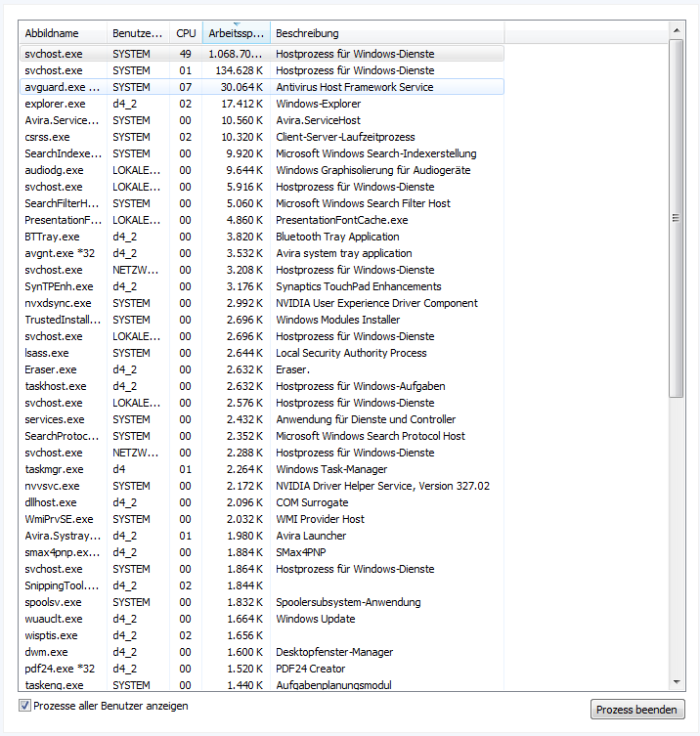This screenshot has height=736, width=700.
Task: Sort by the Abbildname column header
Action: click(64, 33)
